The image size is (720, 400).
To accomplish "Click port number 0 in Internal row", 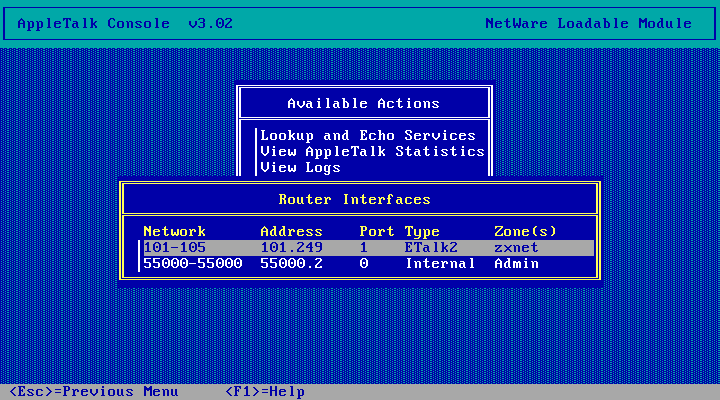I will pyautogui.click(x=363, y=264).
